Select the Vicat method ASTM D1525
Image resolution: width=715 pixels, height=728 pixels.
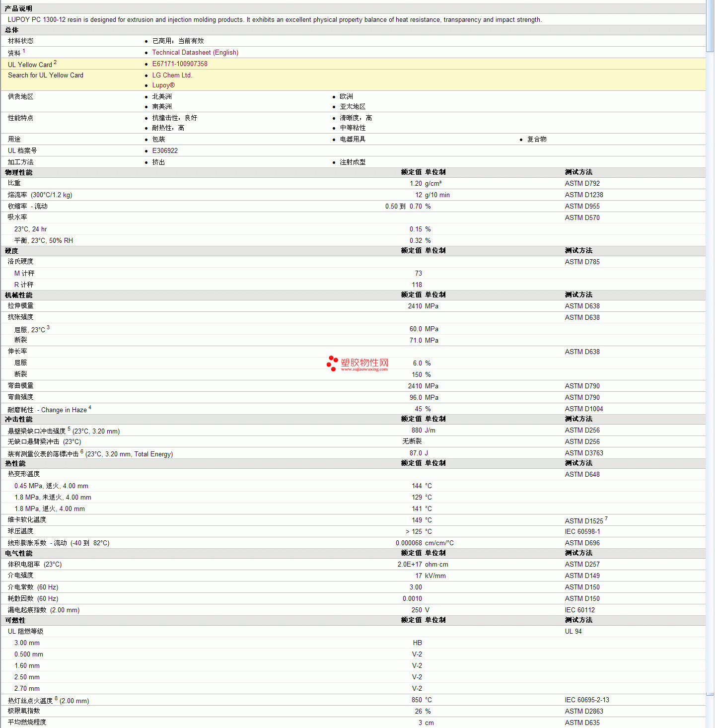pos(584,521)
